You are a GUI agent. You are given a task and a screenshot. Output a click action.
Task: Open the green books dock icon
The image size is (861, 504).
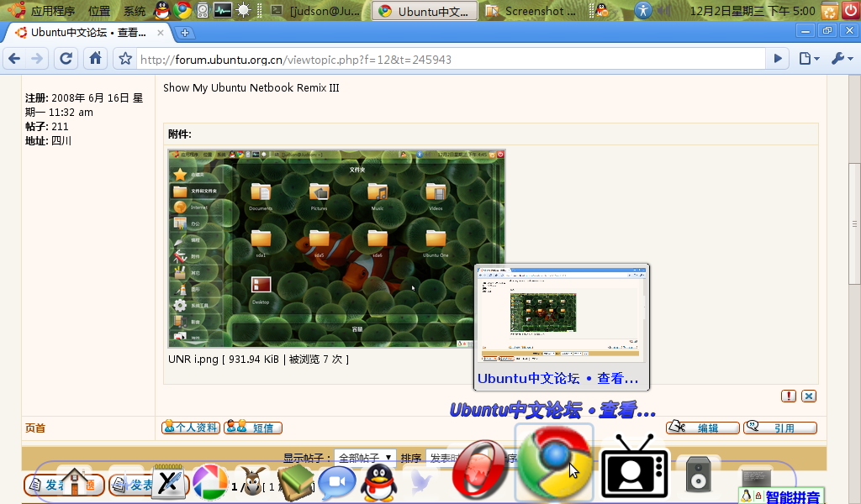[295, 483]
